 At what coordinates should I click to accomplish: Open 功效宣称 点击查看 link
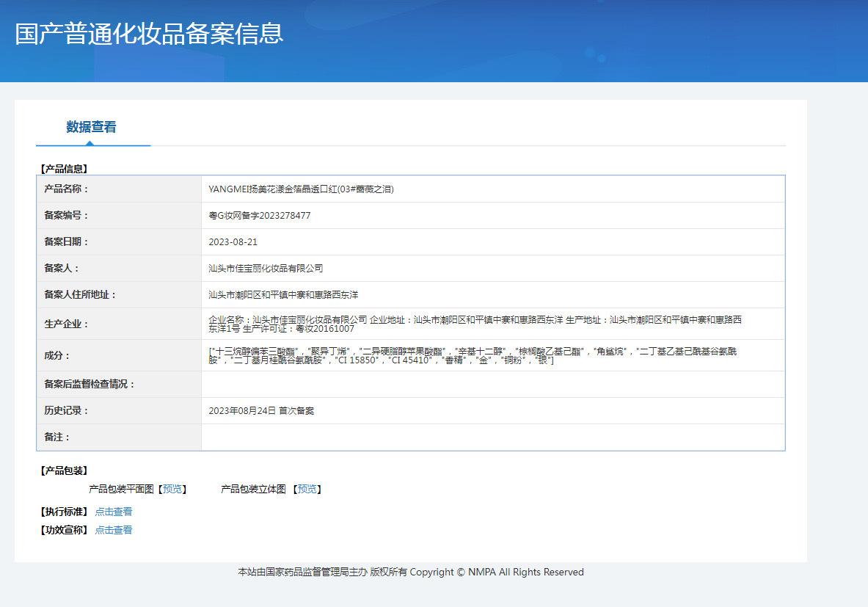[114, 530]
